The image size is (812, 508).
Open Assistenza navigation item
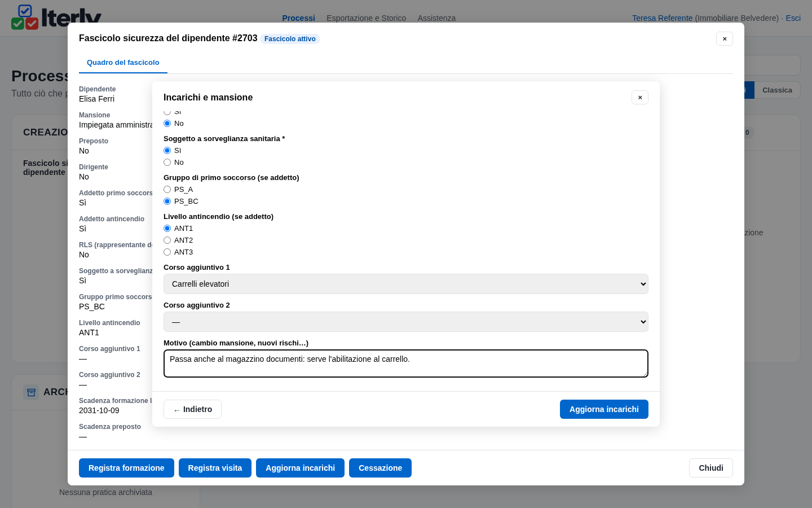[436, 18]
